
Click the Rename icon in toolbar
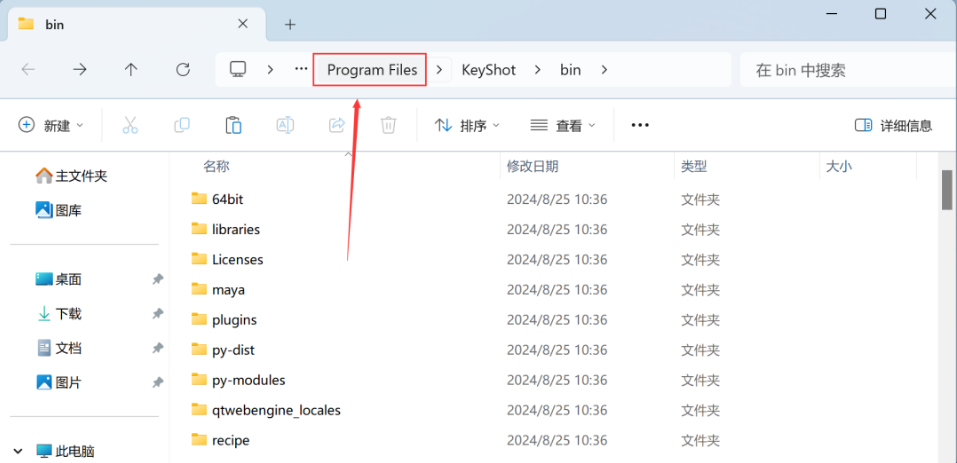point(286,125)
